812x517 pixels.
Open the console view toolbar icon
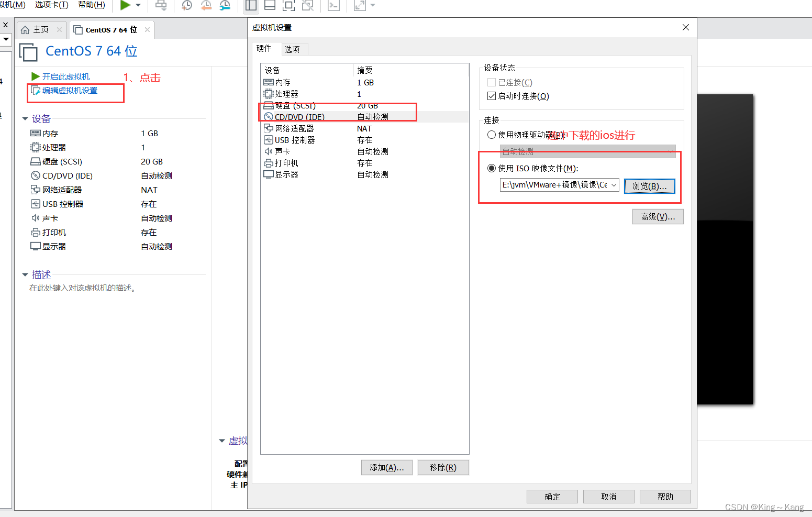pos(333,5)
